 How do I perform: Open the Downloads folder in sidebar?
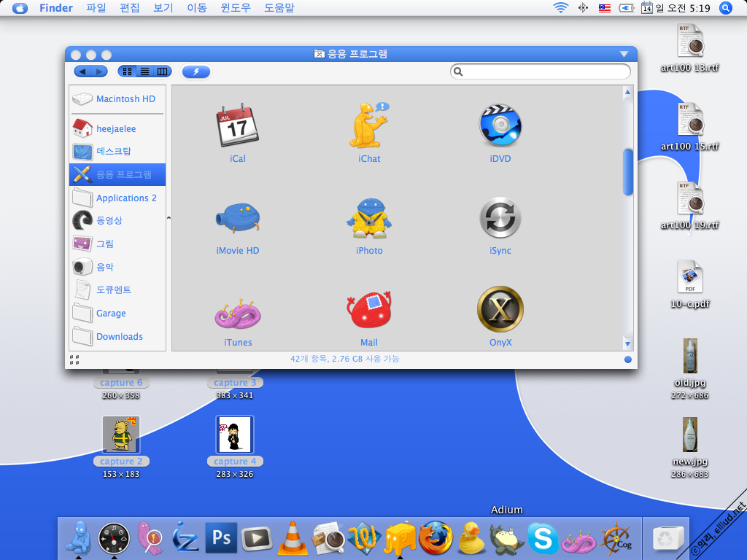coord(117,336)
